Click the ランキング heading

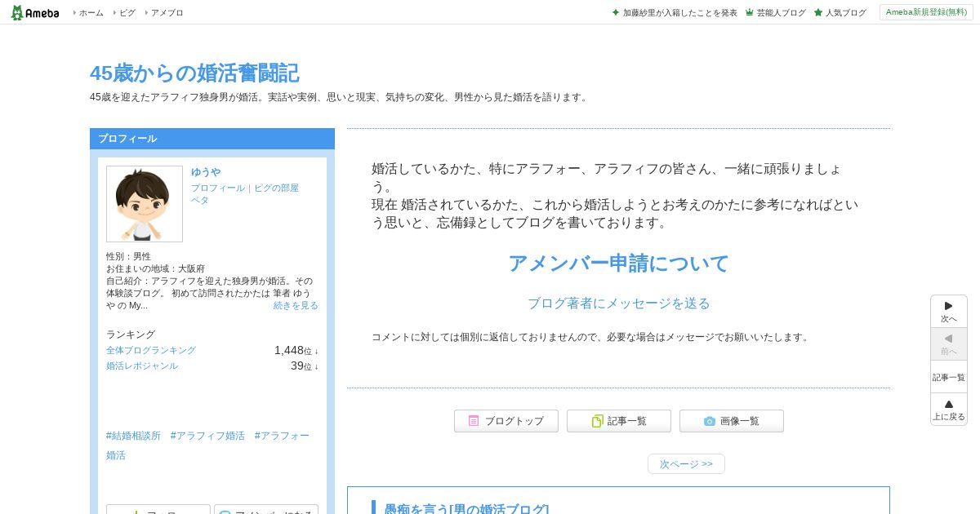(x=131, y=335)
